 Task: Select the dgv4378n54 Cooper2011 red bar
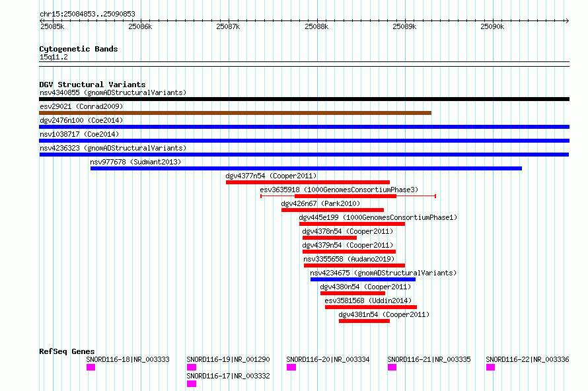(330, 238)
